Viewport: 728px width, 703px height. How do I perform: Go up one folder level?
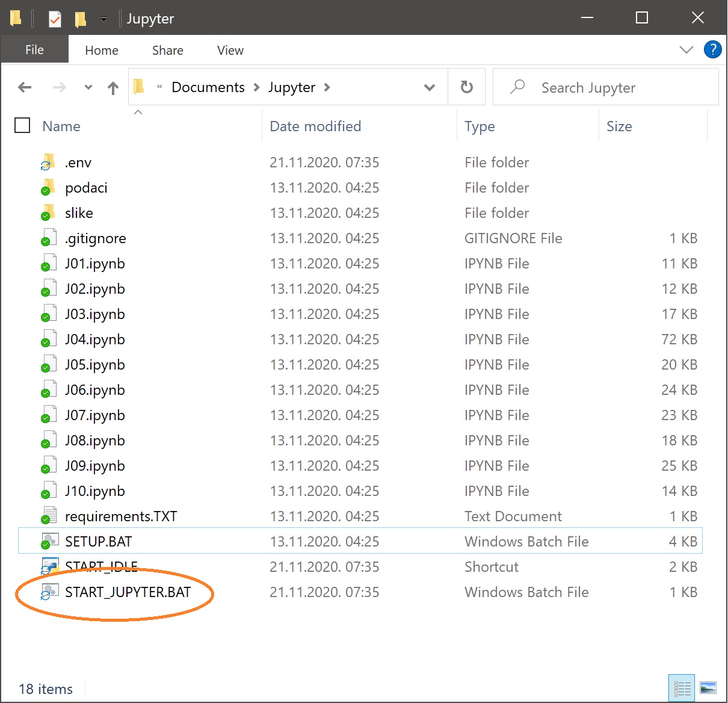point(113,88)
